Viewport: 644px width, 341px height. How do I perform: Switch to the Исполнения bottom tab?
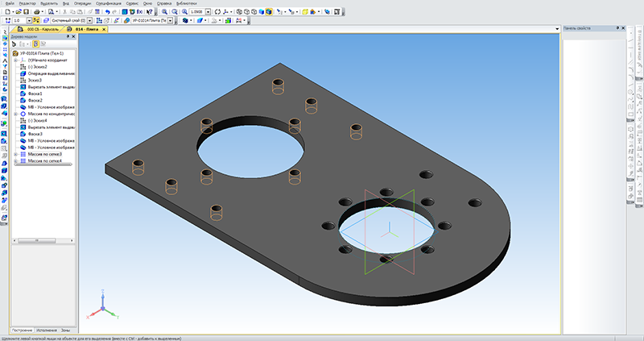pyautogui.click(x=47, y=331)
